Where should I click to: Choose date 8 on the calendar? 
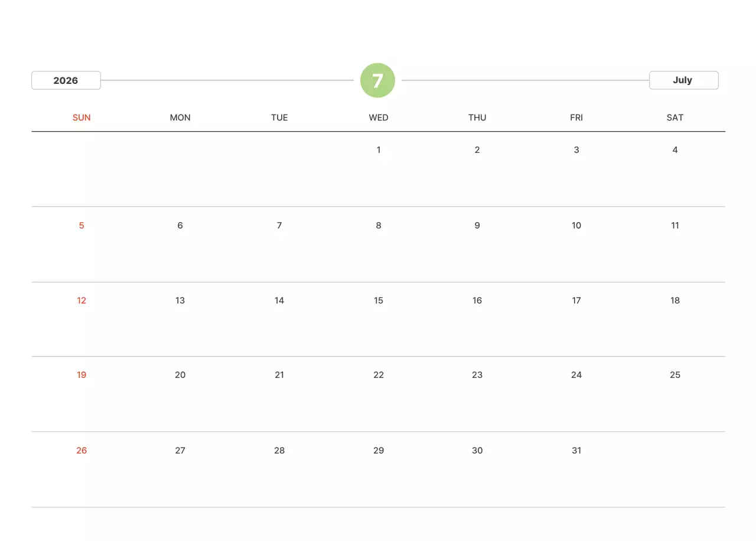(x=379, y=226)
